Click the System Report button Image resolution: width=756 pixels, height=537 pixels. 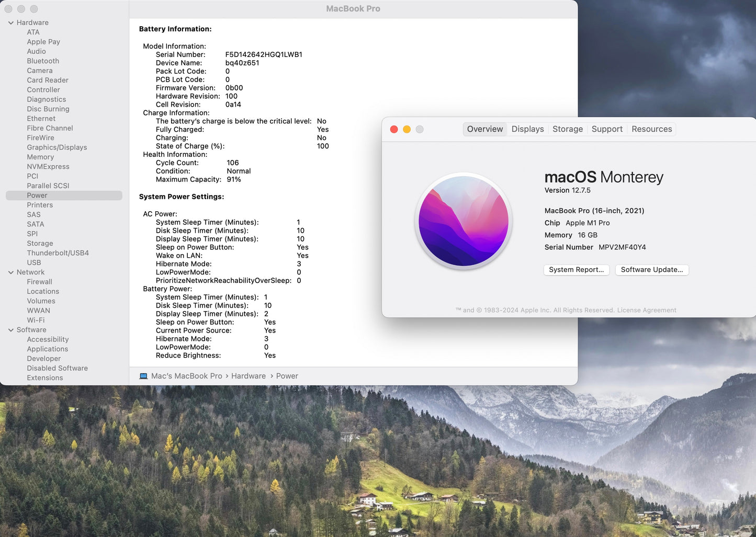click(x=576, y=270)
